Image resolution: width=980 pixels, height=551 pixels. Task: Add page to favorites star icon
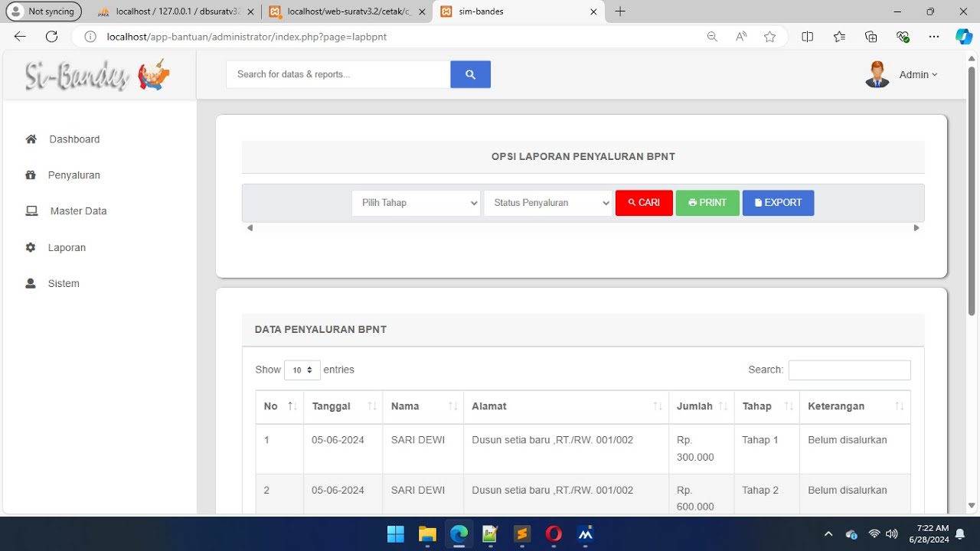[769, 37]
